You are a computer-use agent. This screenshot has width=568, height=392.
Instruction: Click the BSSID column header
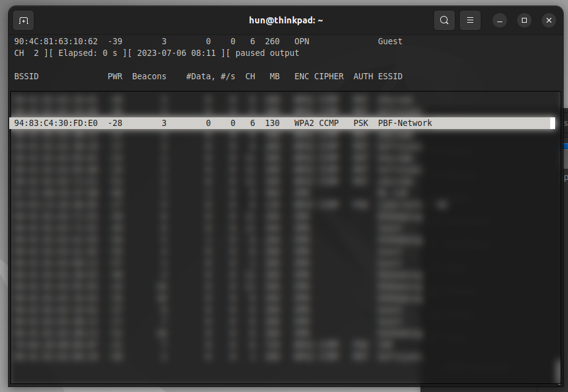[26, 76]
